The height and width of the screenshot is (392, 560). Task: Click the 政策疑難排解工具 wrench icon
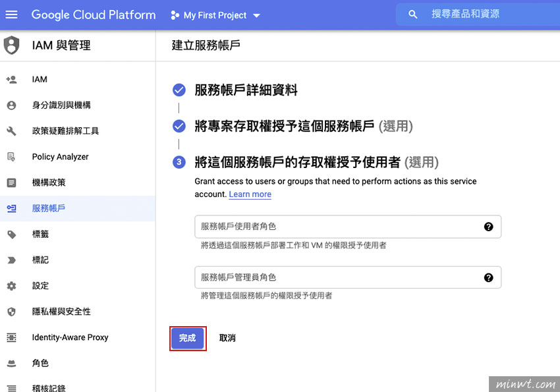pyautogui.click(x=11, y=131)
